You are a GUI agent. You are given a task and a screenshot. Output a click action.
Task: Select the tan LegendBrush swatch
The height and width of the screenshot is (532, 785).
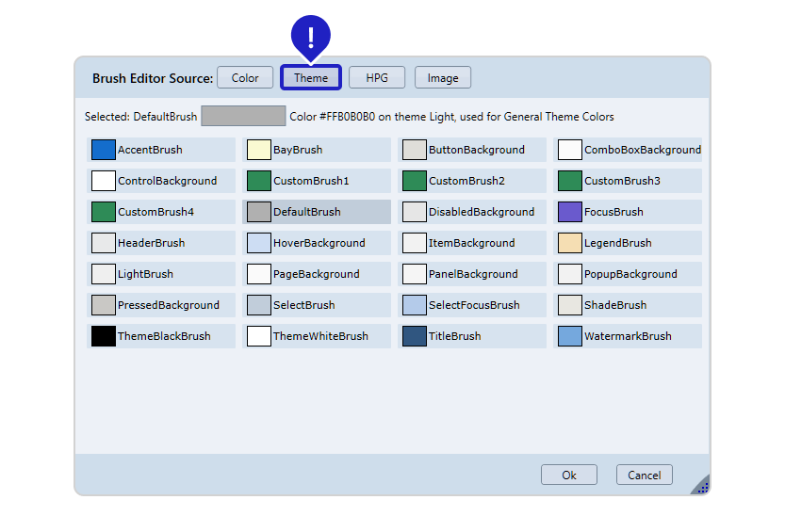pos(570,243)
